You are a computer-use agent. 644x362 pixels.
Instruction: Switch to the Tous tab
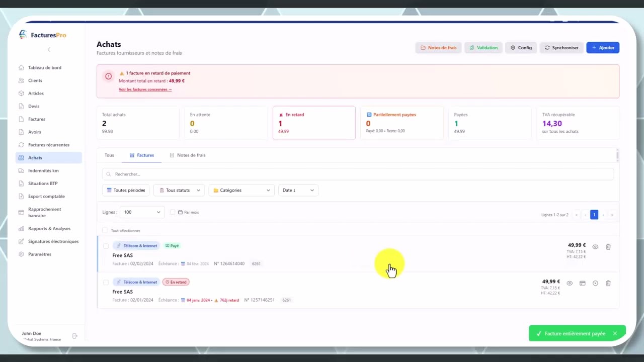(109, 155)
